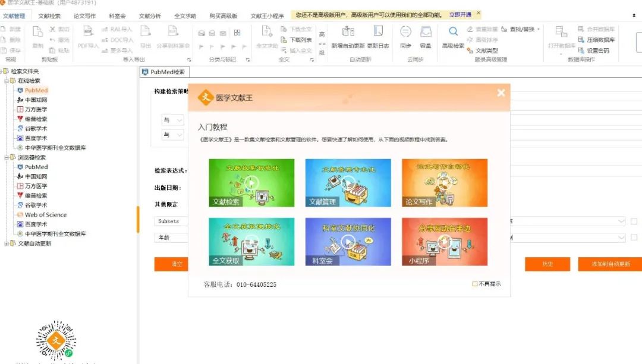642x364 pixels.
Task: Click the first envelope mark icon in 分类与标记
Action: 202,33
